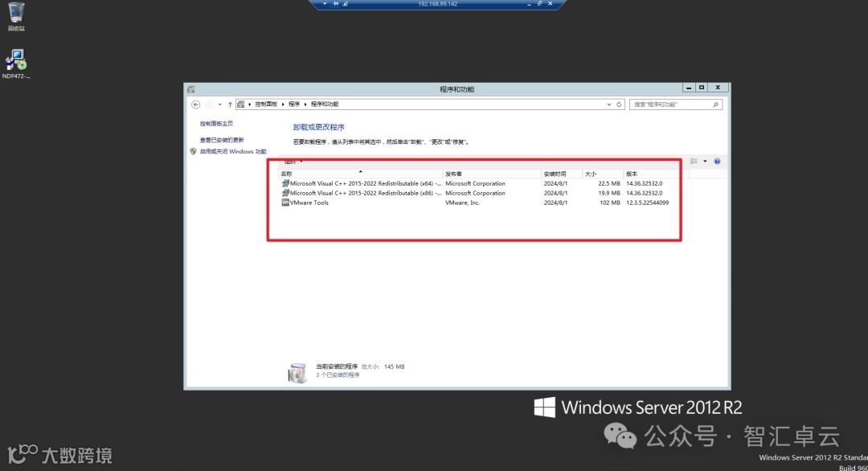Viewport: 868px width, 471px height.
Task: Click the VMware Tools program icon
Action: pyautogui.click(x=285, y=203)
